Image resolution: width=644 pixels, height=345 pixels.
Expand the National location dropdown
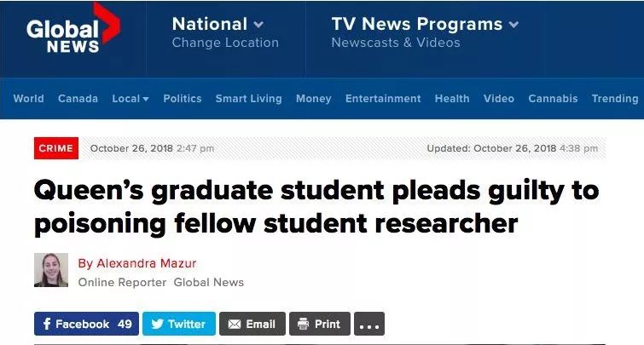(218, 24)
